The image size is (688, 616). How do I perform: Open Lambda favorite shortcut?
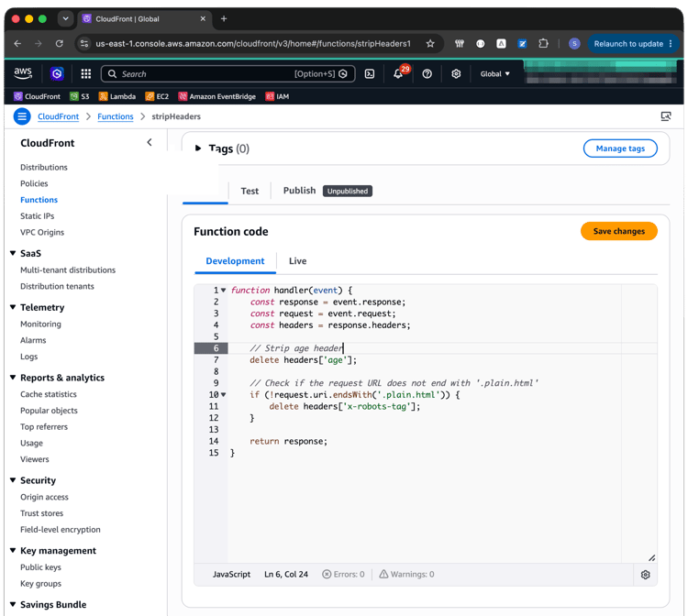[117, 96]
